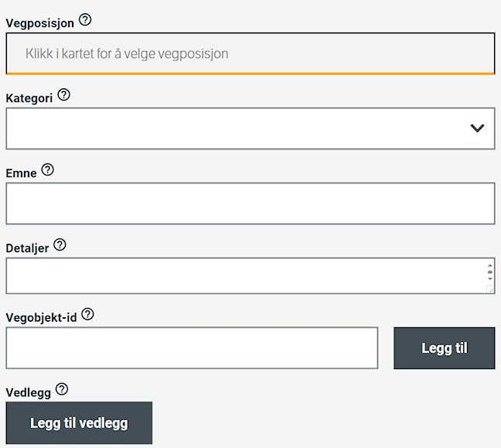Screen dimensions: 501x448
Task: Select the Vegobjekt-id input box
Action: [x=192, y=348]
